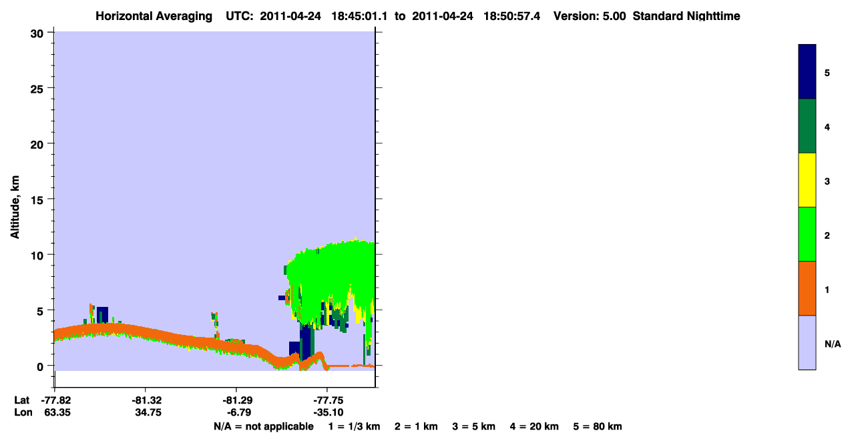Click the dark green level 4 color swatch

(807, 126)
